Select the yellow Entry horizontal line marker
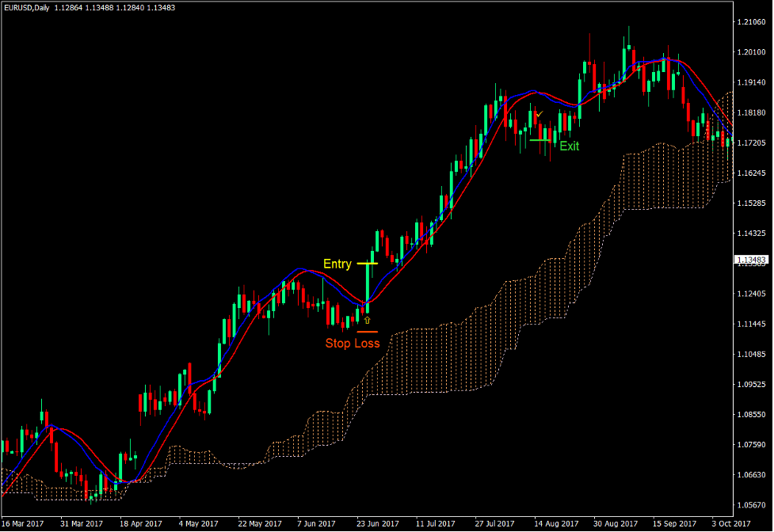Viewport: 774px width, 532px height. pos(367,263)
